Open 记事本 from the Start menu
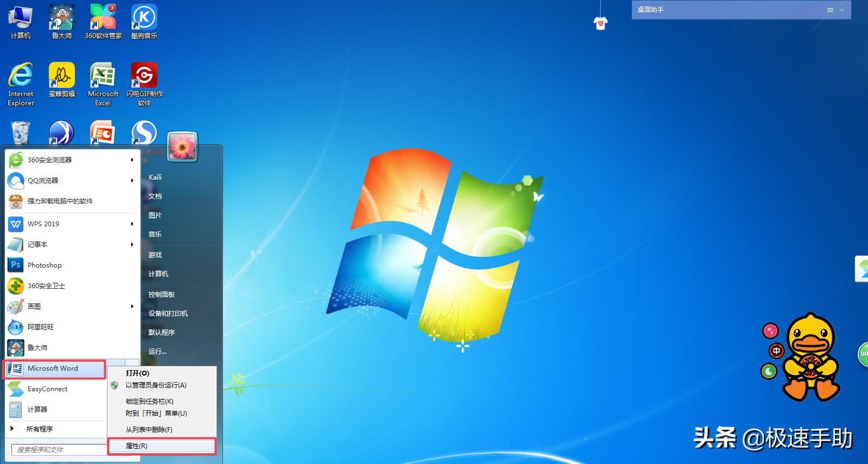Viewport: 868px width, 464px height. click(x=72, y=245)
